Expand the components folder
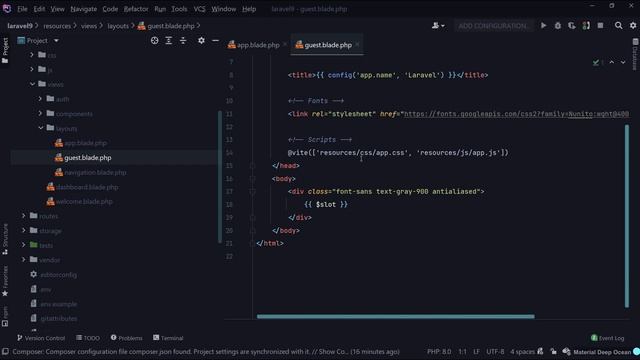The width and height of the screenshot is (640, 360). point(40,113)
